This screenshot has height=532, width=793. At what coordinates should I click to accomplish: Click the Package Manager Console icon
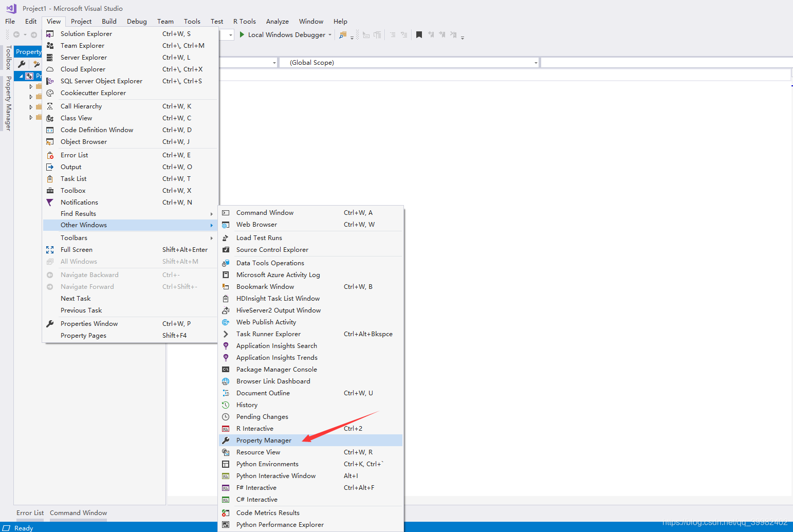(x=226, y=370)
